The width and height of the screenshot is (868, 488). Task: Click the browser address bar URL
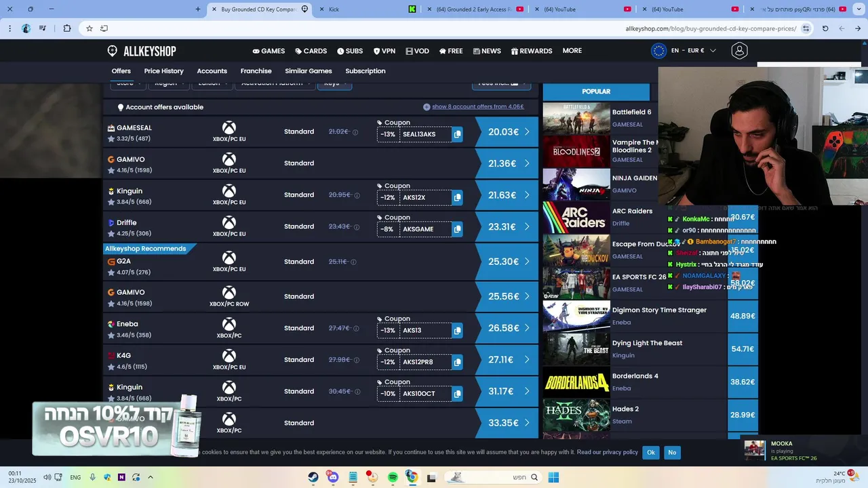point(711,28)
